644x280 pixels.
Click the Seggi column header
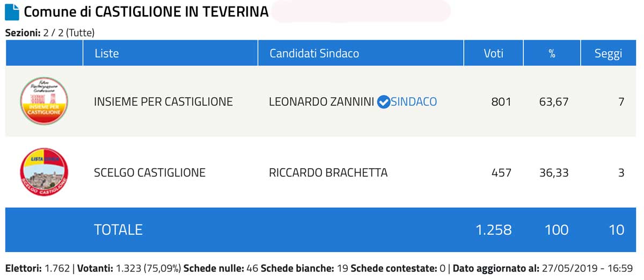pos(608,53)
